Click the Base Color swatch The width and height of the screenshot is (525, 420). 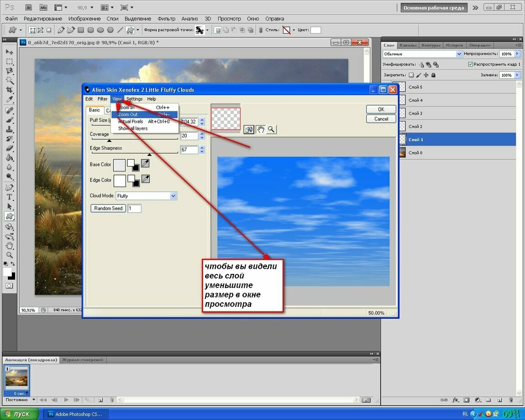[x=119, y=165]
